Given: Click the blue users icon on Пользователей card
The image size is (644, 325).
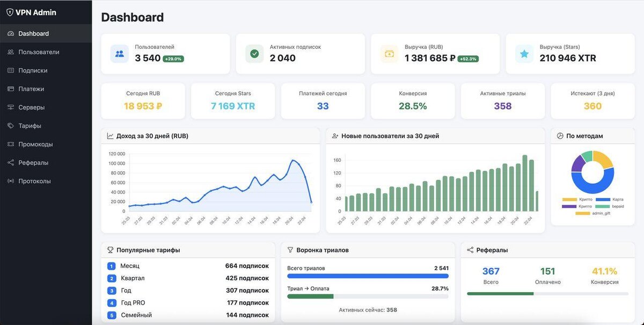Looking at the screenshot, I should (x=119, y=54).
